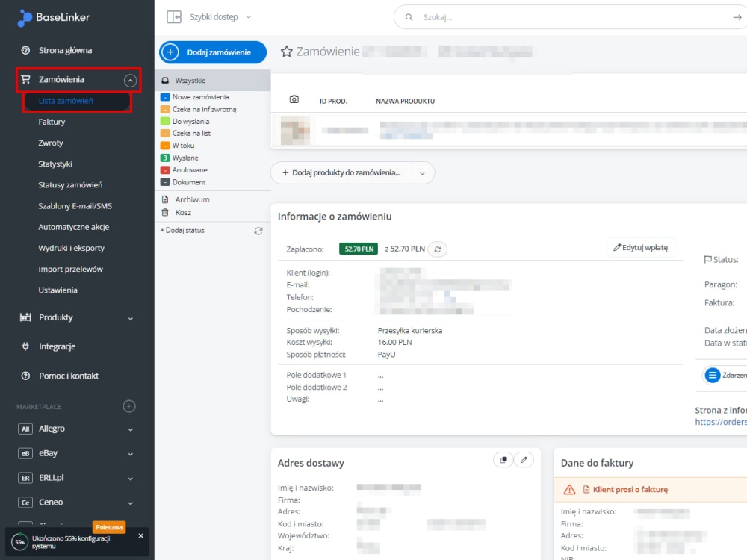Click the search submit arrow icon
Viewport: 747px width, 560px height.
tap(737, 17)
